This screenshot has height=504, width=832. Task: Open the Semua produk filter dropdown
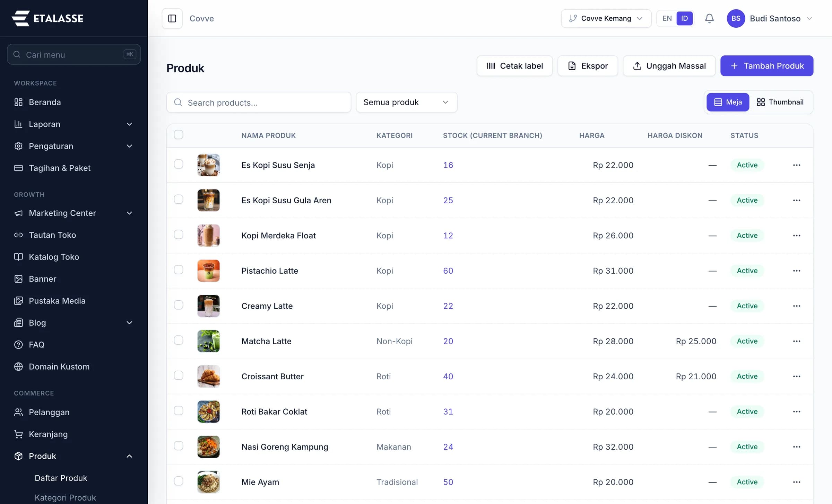click(x=406, y=102)
